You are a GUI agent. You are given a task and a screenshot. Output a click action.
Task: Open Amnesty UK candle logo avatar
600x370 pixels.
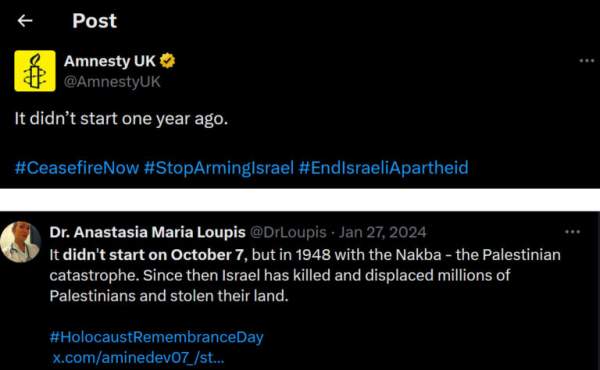(35, 71)
